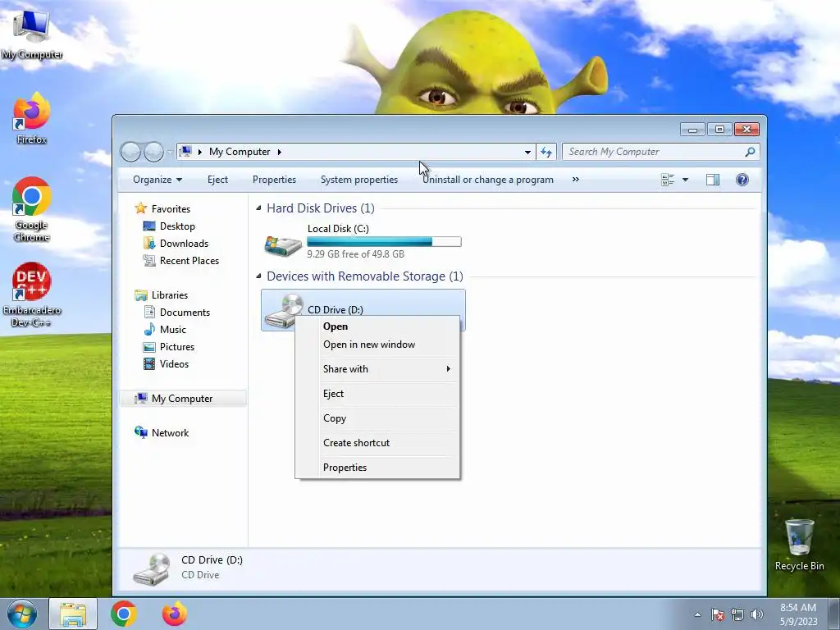Click the Eject toolbar button

217,180
